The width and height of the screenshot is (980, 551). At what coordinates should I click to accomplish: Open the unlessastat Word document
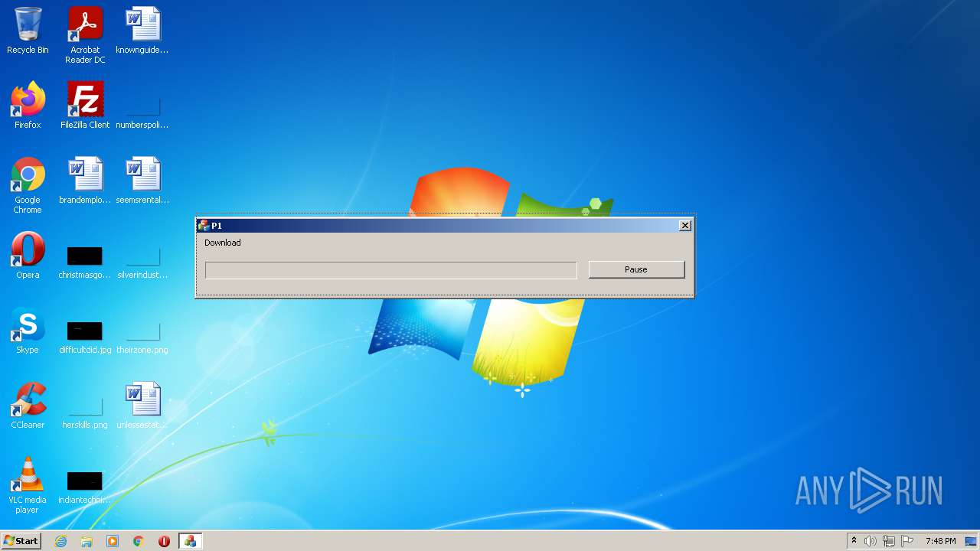[142, 406]
